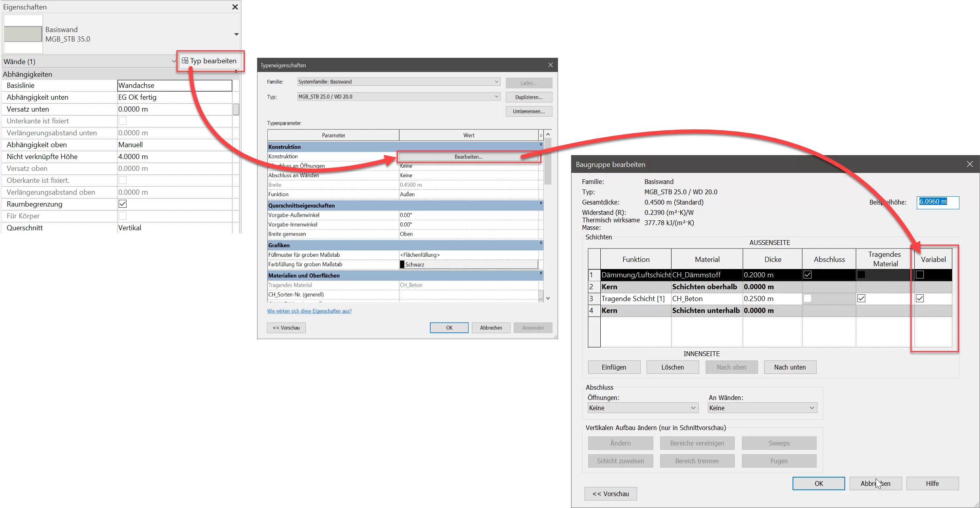The width and height of the screenshot is (980, 508).
Task: Click the Typ bearbeiten button
Action: pyautogui.click(x=209, y=61)
